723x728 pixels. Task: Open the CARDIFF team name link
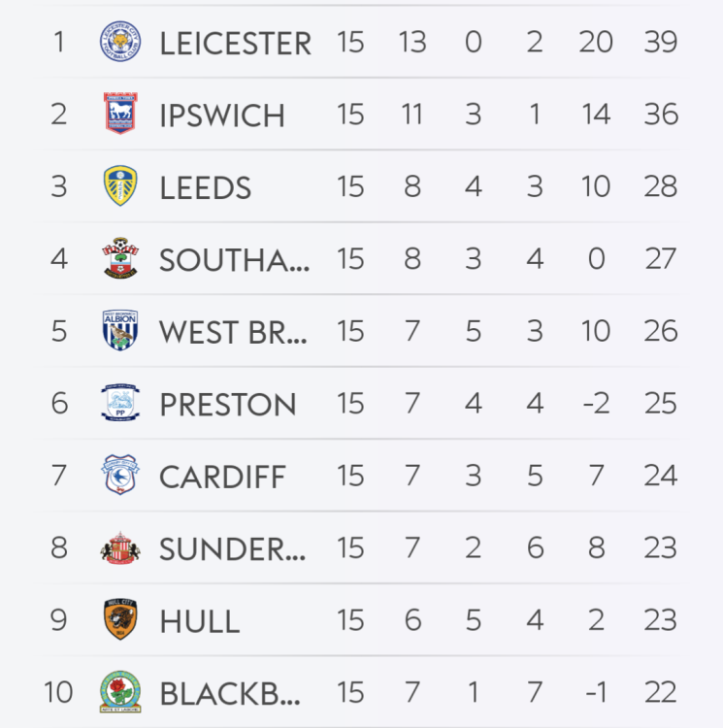pyautogui.click(x=222, y=477)
